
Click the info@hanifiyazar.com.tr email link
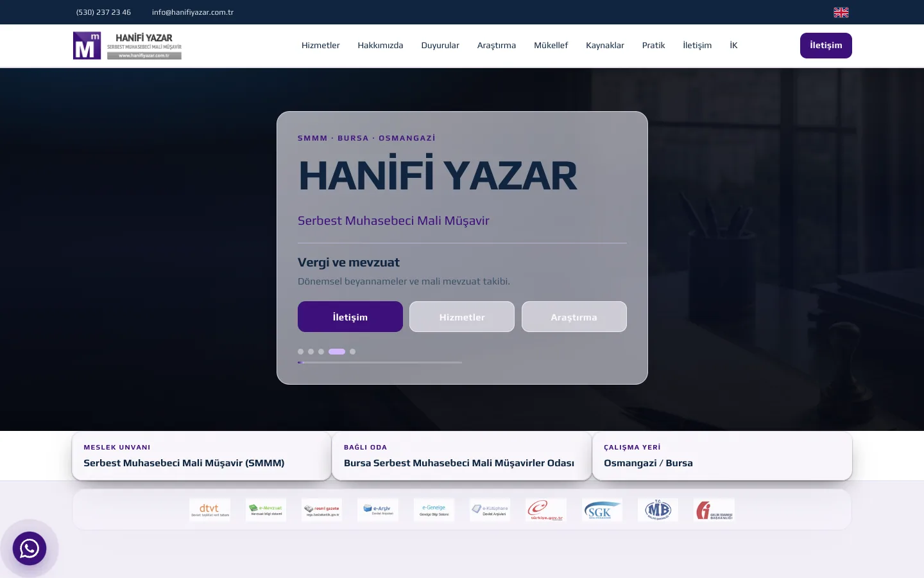pos(193,12)
